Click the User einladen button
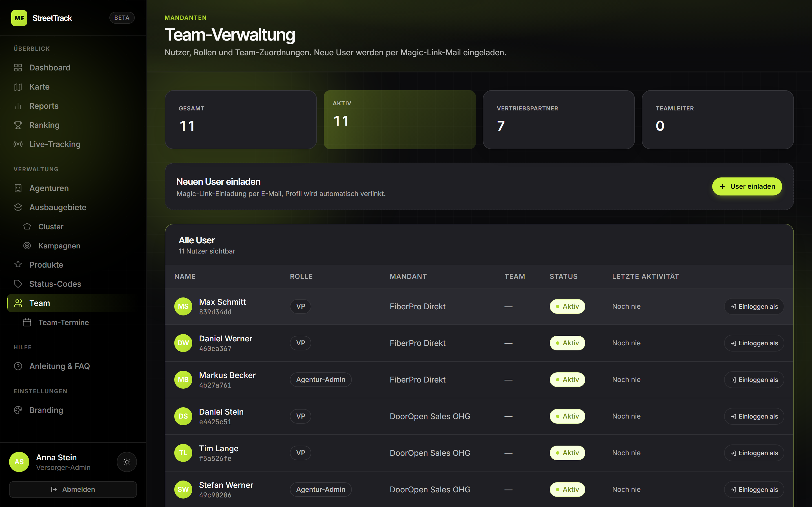This screenshot has height=507, width=812. coord(747,186)
